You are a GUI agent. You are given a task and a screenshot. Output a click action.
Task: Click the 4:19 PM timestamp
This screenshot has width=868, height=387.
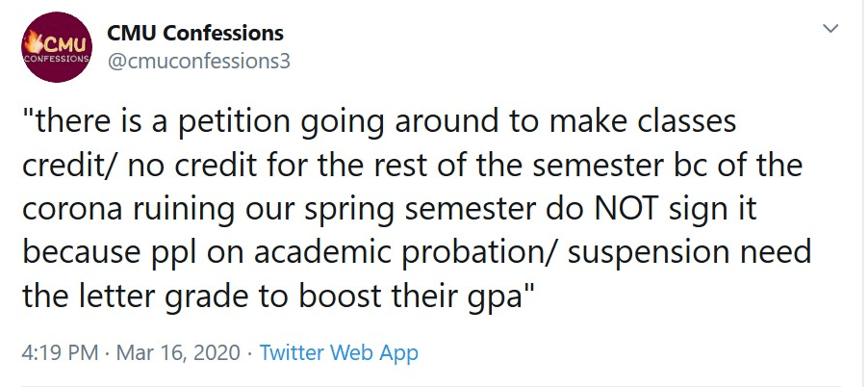point(60,352)
